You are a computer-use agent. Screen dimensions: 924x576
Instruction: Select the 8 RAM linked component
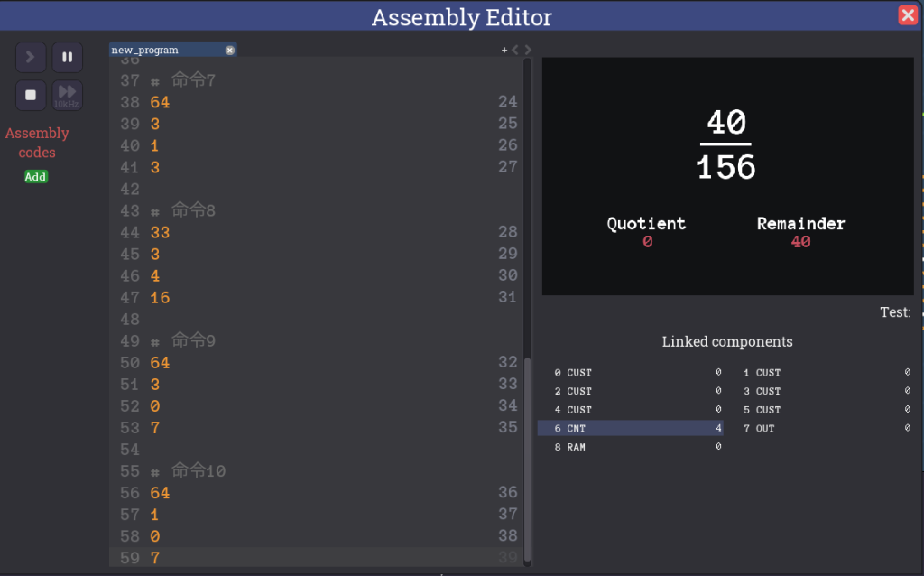pyautogui.click(x=630, y=447)
